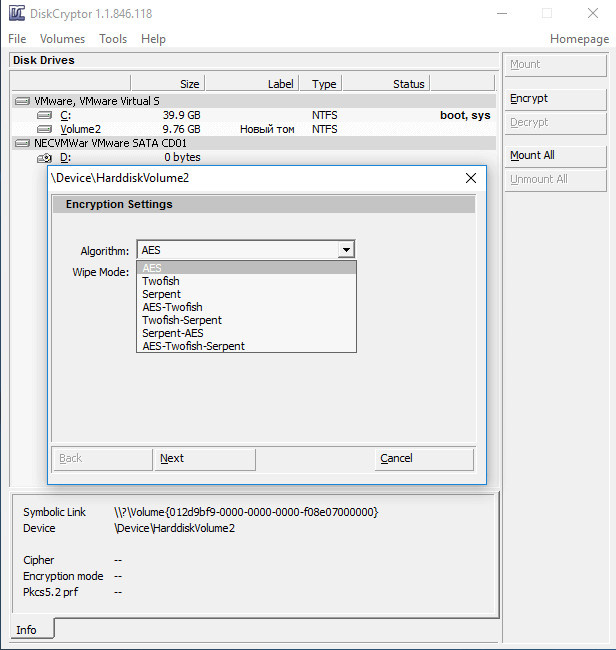The width and height of the screenshot is (616, 650).
Task: Choose AES-Twofish-Serpent cascade option
Action: coord(246,346)
